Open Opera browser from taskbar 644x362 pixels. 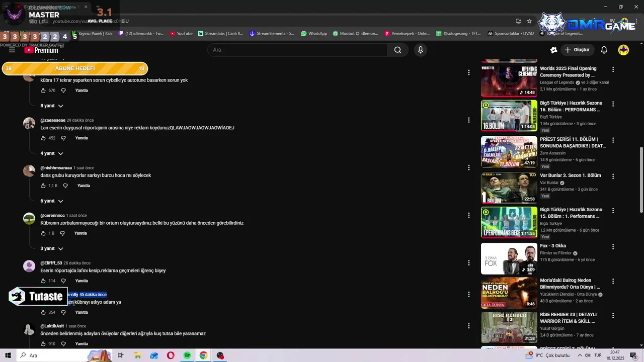(171, 355)
